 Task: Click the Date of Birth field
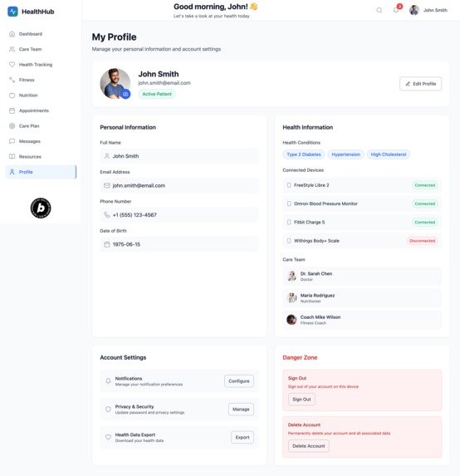(179, 244)
